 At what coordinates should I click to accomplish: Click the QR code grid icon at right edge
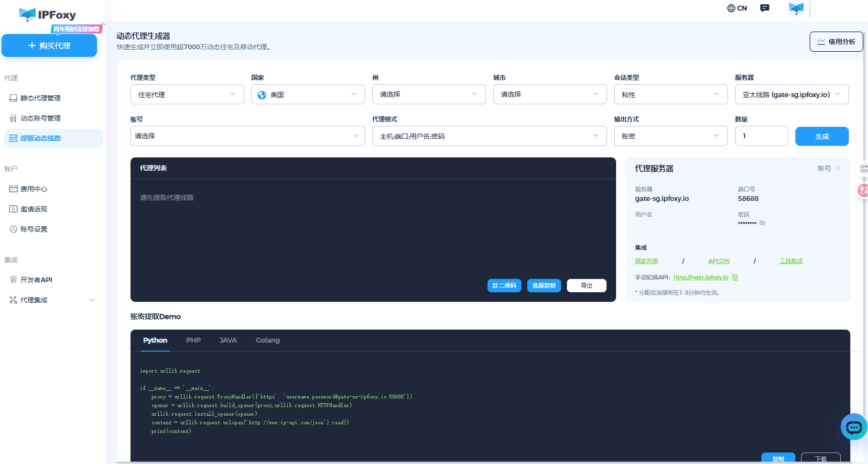click(x=863, y=169)
